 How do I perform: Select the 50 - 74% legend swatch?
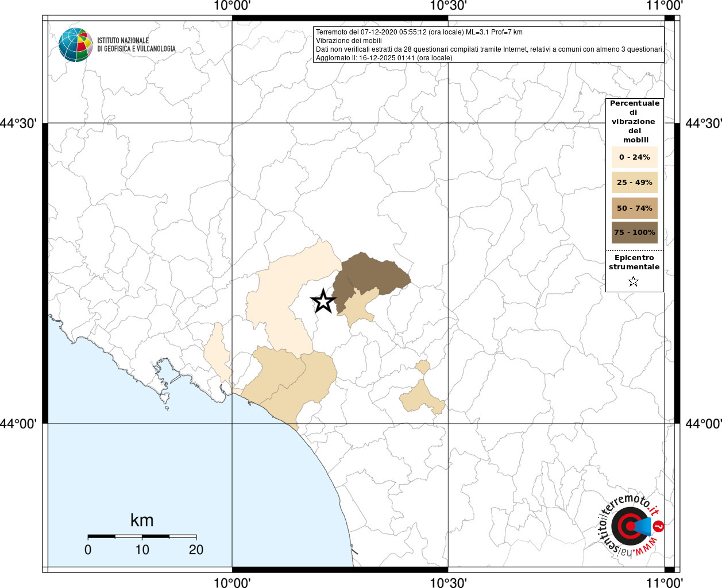click(x=634, y=208)
